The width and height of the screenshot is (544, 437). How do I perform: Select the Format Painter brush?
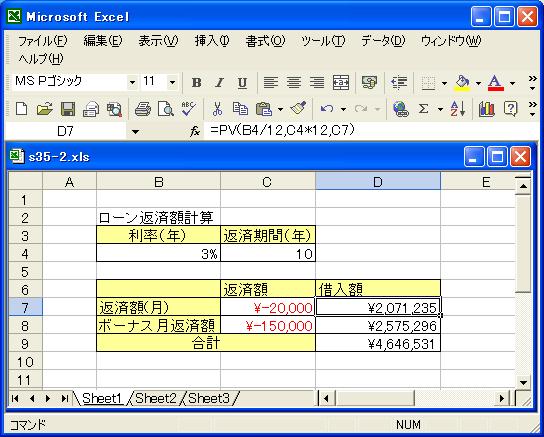pyautogui.click(x=298, y=109)
